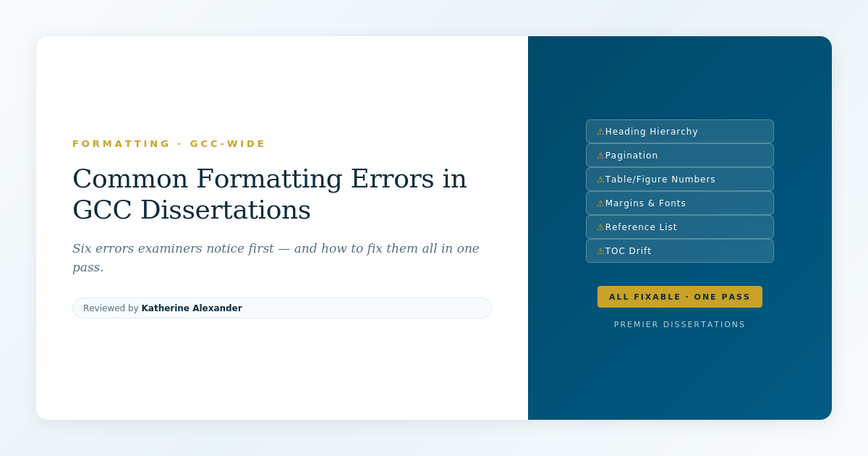The image size is (868, 456).
Task: Click the Premier Dissertations brand text
Action: pos(680,324)
